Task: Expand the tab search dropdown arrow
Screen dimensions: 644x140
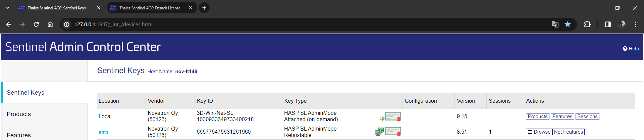Action: tap(8, 8)
